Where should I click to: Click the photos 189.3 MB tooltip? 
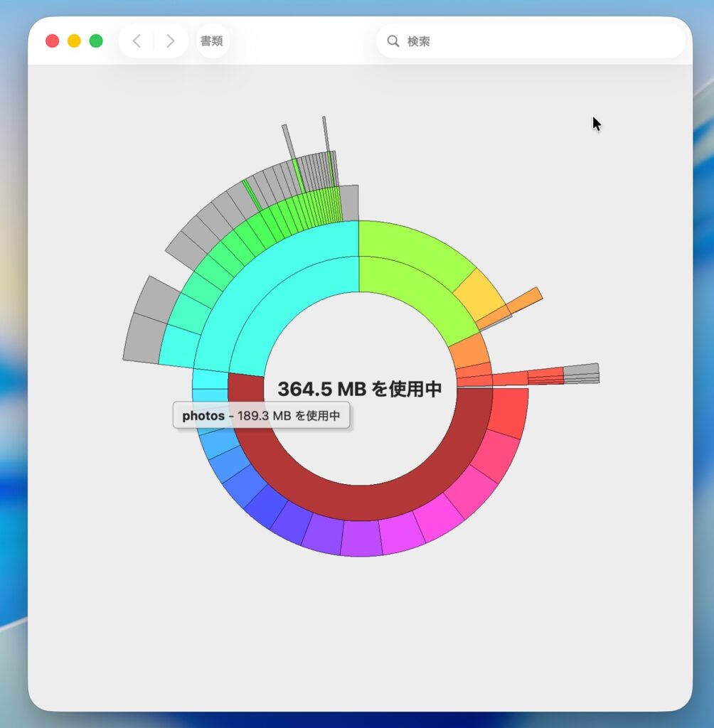(261, 415)
